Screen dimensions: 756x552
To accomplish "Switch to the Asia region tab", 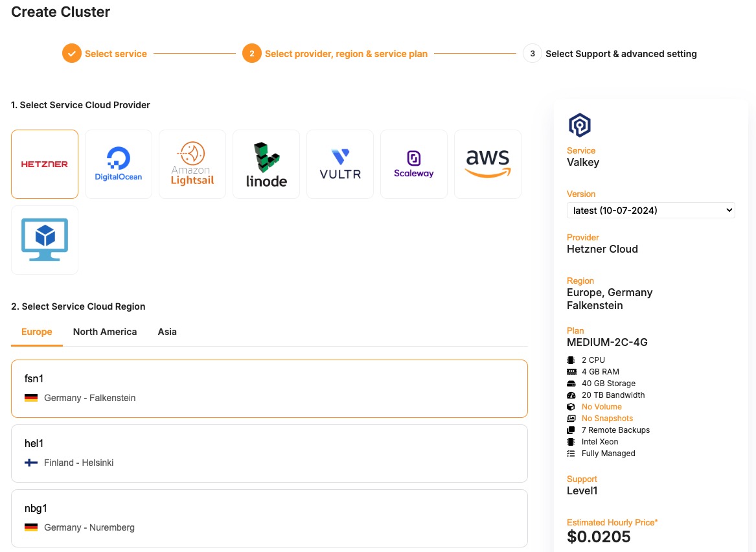I will click(x=167, y=332).
